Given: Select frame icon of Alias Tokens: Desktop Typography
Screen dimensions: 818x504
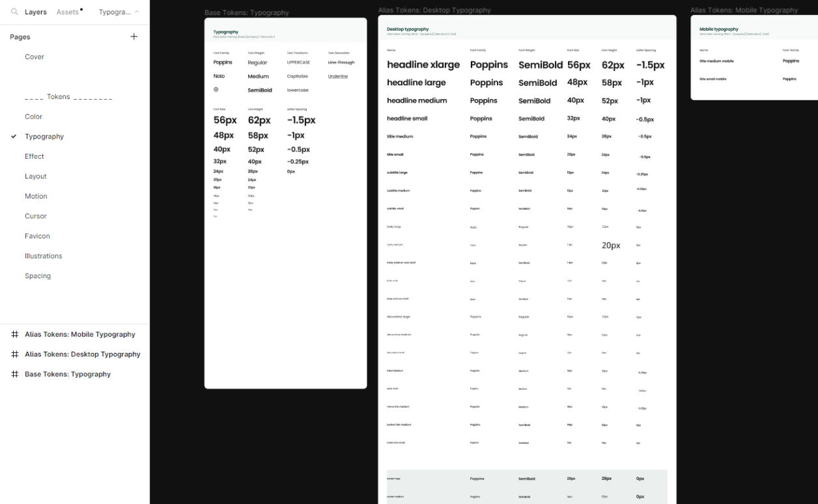Looking at the screenshot, I should click(x=14, y=354).
